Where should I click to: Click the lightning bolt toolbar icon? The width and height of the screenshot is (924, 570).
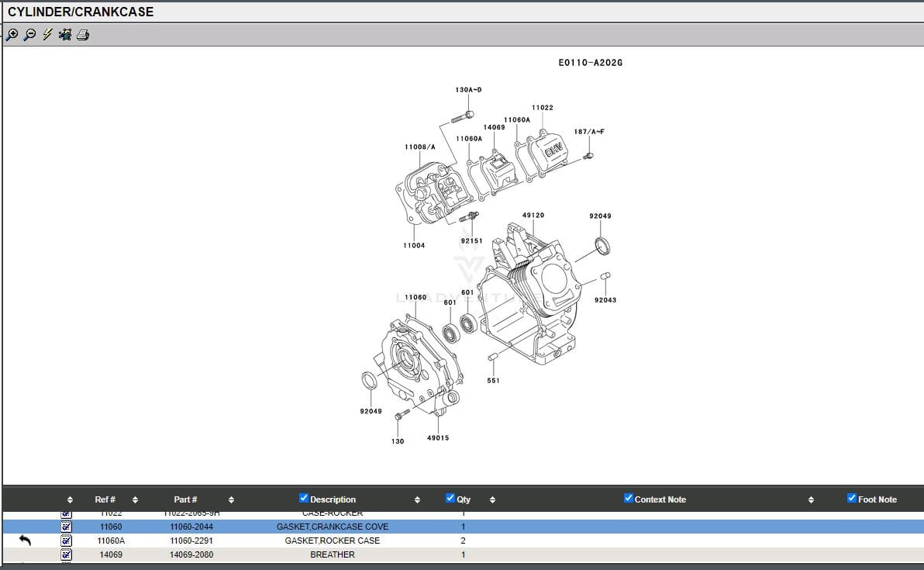(47, 34)
